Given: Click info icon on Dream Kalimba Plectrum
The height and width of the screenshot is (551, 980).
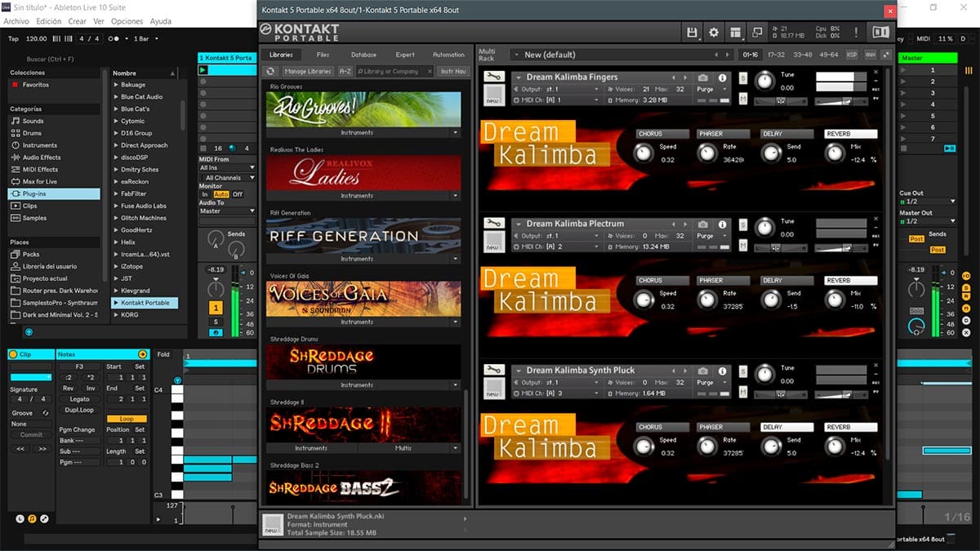Looking at the screenshot, I should [723, 224].
